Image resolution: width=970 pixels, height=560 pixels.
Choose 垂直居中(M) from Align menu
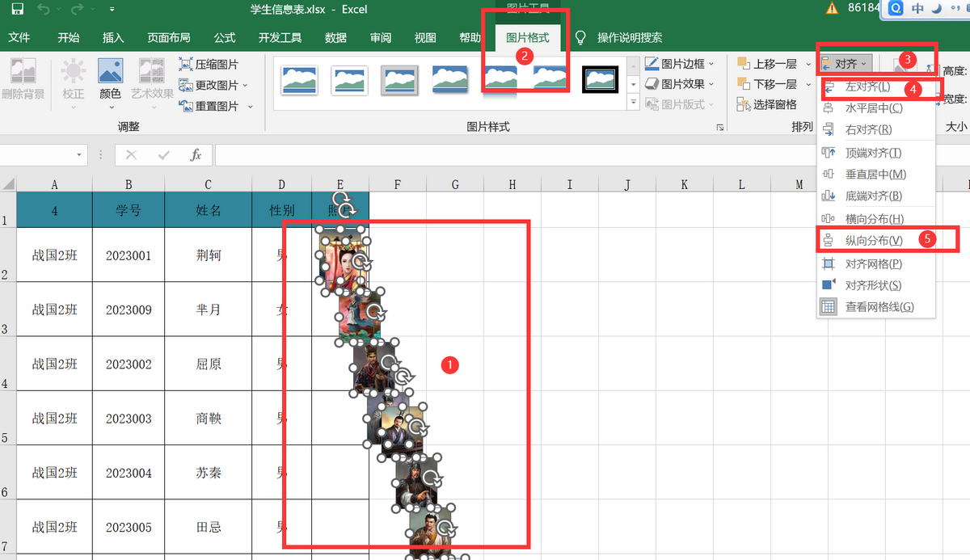point(876,174)
